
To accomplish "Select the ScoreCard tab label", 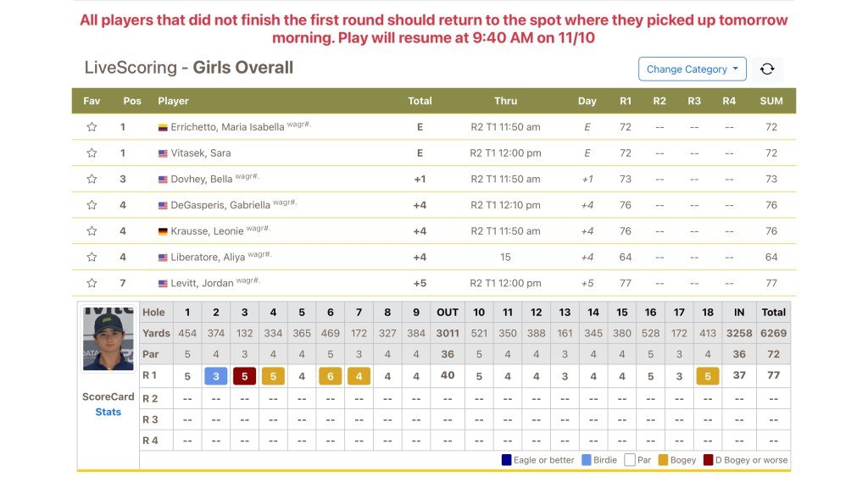I will pos(108,397).
